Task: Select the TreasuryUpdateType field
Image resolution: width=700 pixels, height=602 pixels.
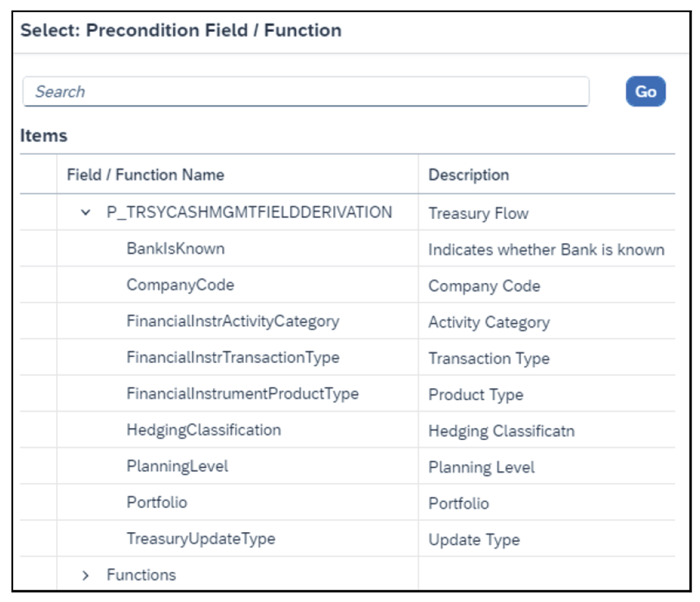Action: (x=201, y=539)
